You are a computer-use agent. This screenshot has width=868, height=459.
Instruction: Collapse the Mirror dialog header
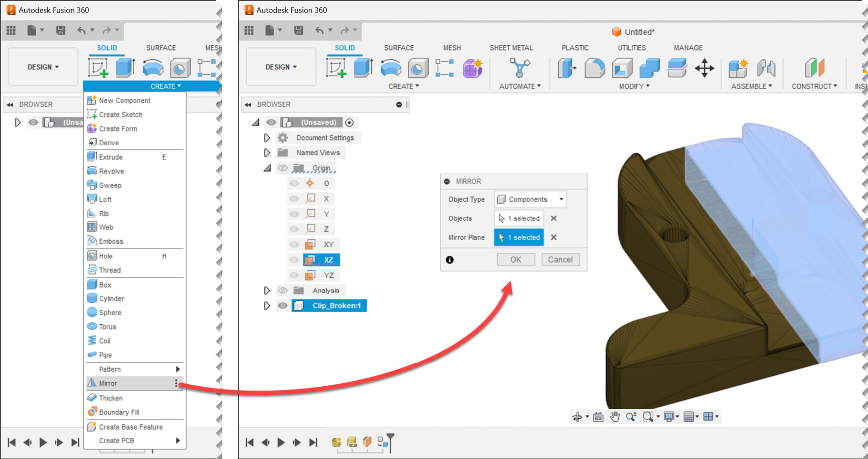coord(447,181)
